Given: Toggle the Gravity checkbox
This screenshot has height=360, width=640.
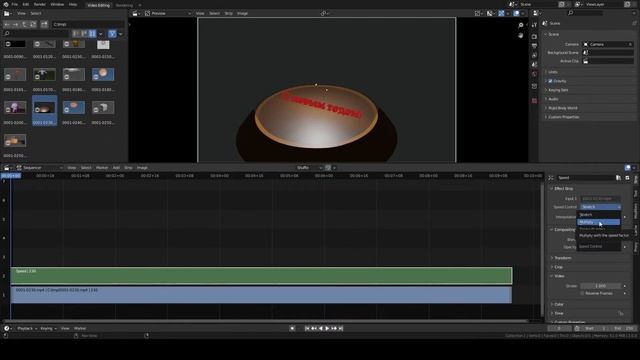Looking at the screenshot, I should 550,81.
